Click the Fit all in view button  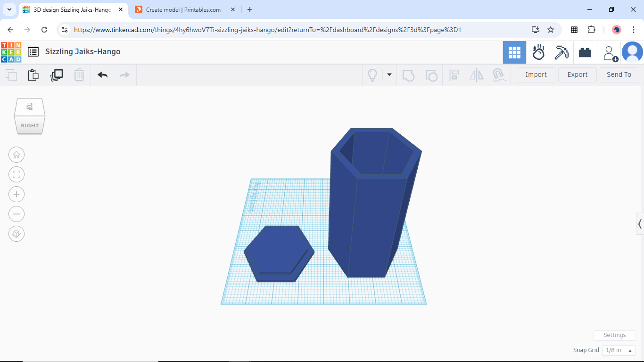(17, 174)
